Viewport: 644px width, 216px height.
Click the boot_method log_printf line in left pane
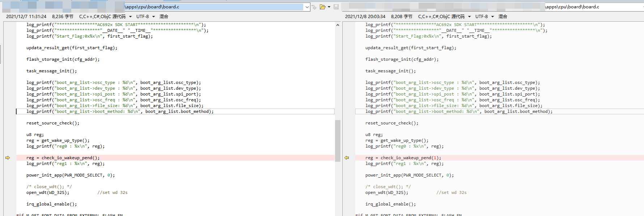[x=120, y=111]
